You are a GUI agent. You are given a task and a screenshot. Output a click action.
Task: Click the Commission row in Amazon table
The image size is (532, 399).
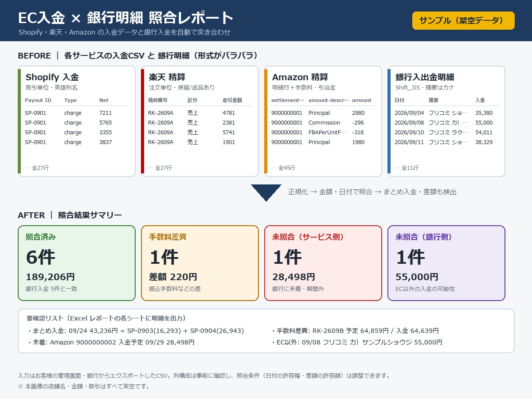click(323, 123)
